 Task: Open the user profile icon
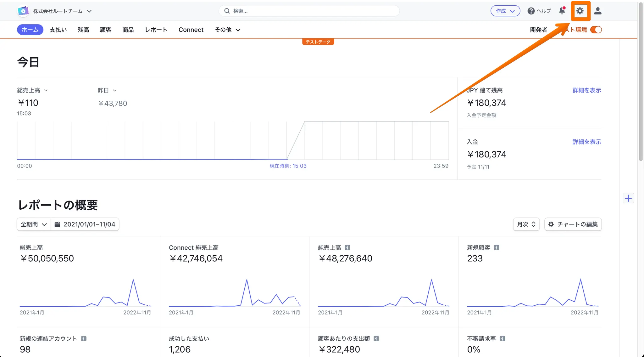pos(598,11)
